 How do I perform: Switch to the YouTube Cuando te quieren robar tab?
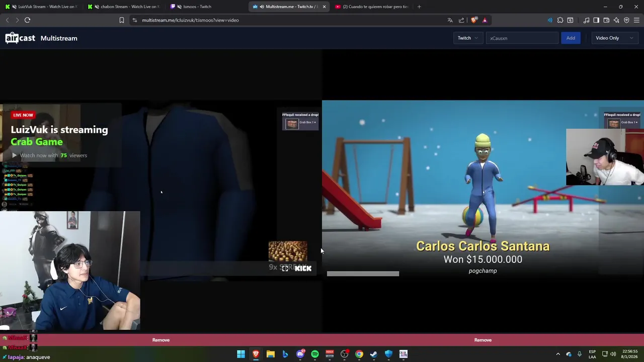coord(371,7)
